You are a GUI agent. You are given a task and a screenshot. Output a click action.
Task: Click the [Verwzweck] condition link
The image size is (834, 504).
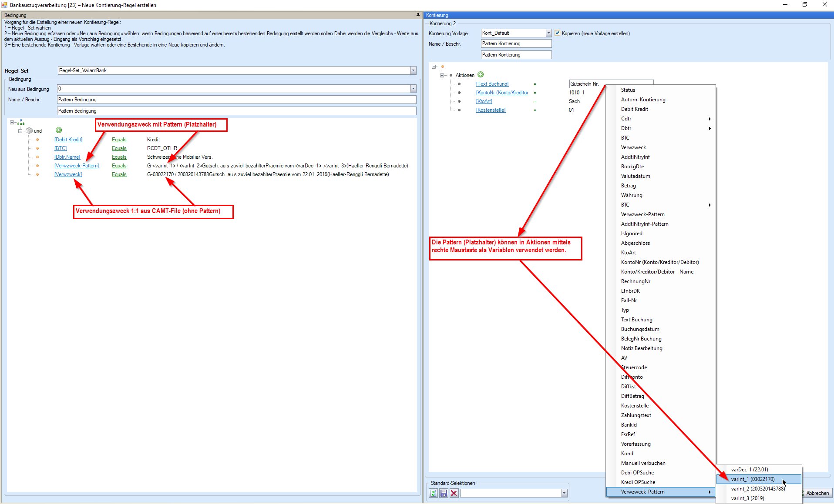[x=68, y=174]
